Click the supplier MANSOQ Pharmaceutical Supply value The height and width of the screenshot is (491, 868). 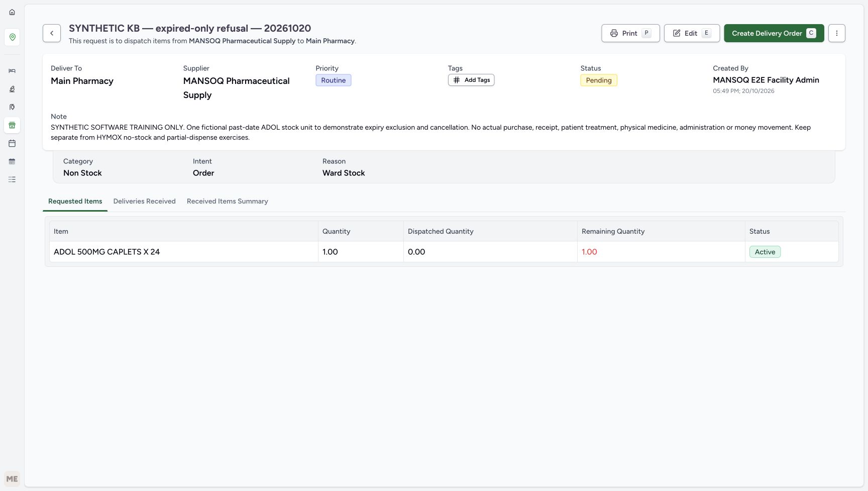236,88
